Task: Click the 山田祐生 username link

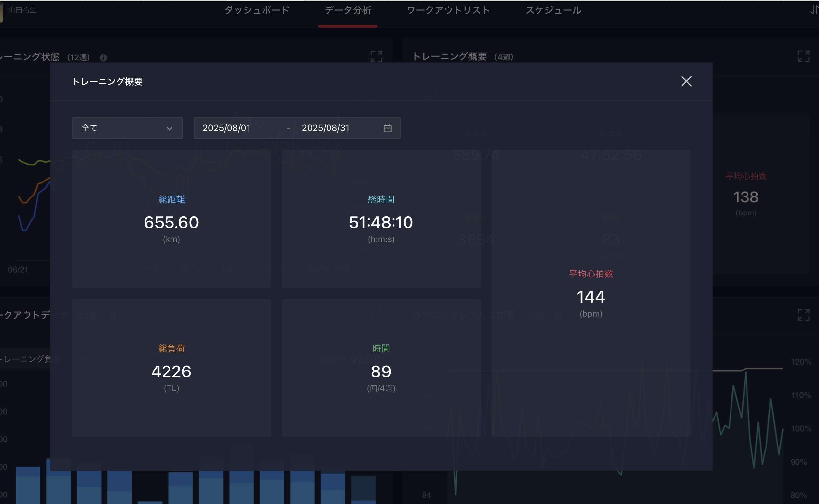Action: [x=22, y=10]
